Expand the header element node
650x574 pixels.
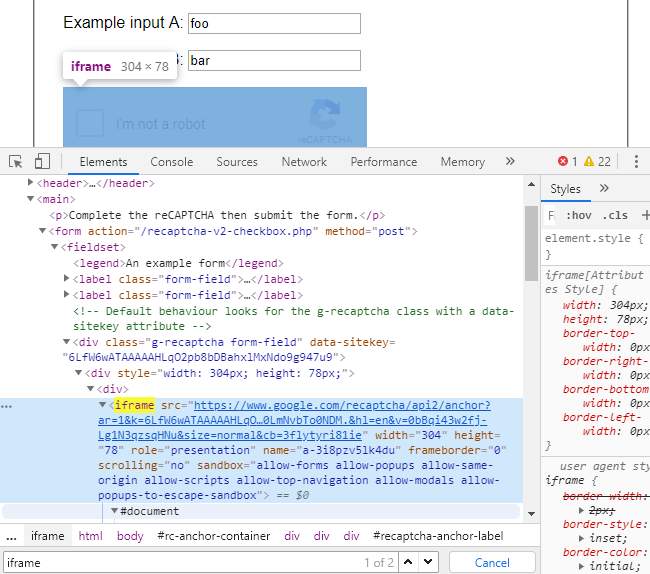click(x=31, y=184)
